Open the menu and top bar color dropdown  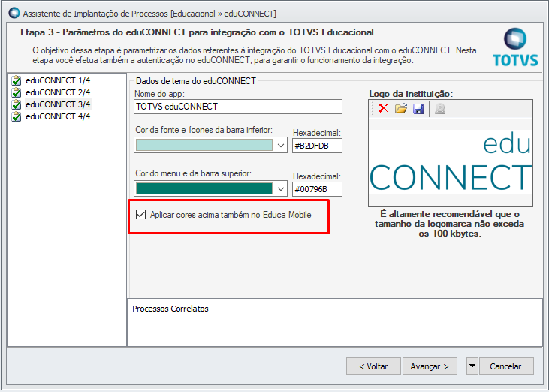280,189
